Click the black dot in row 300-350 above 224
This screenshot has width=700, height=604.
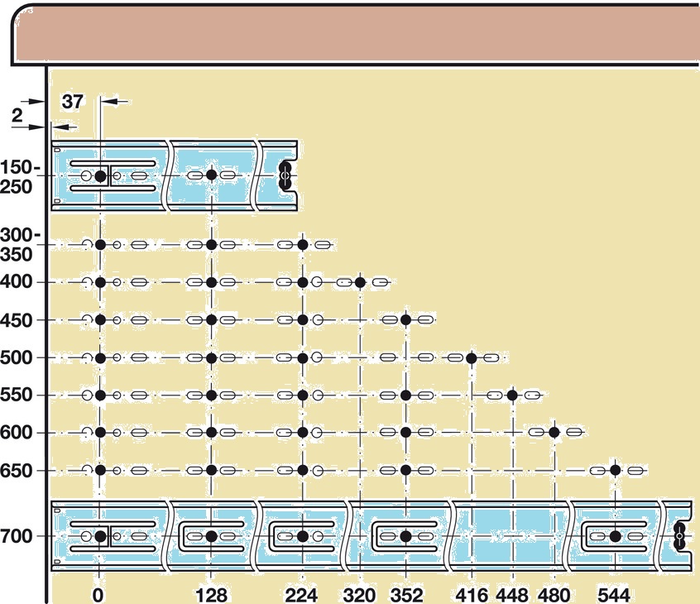pyautogui.click(x=303, y=245)
